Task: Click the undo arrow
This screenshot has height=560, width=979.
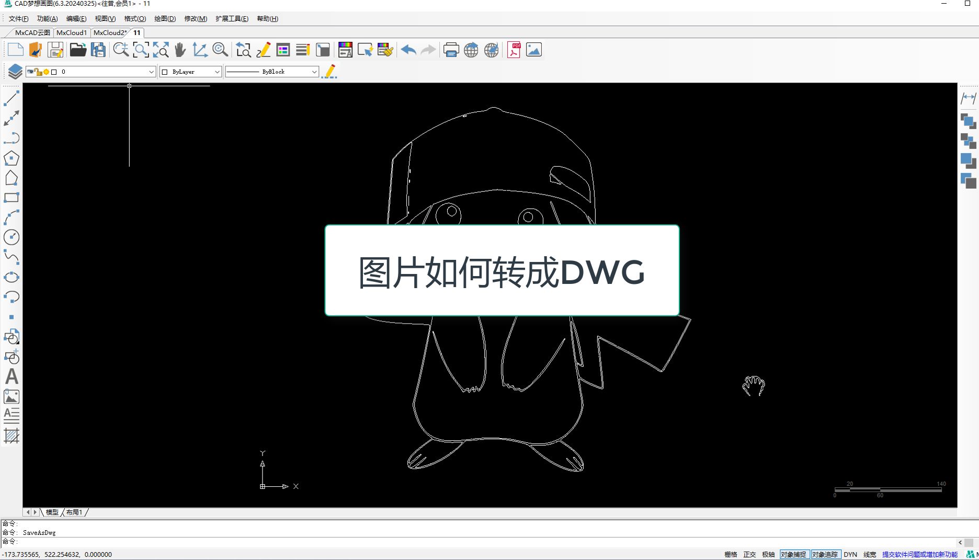Action: 408,50
